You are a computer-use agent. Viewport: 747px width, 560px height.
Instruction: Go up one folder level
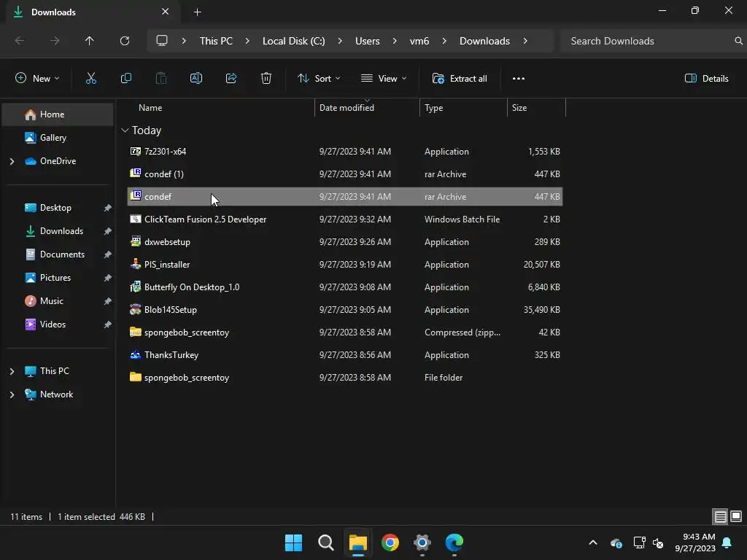(x=89, y=41)
